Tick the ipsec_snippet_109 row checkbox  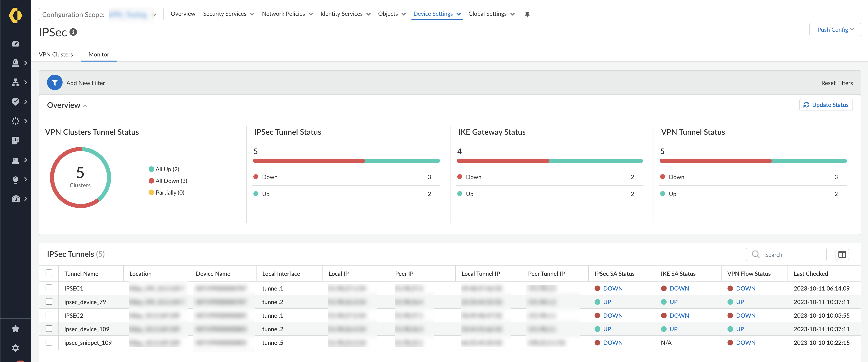[x=49, y=342]
